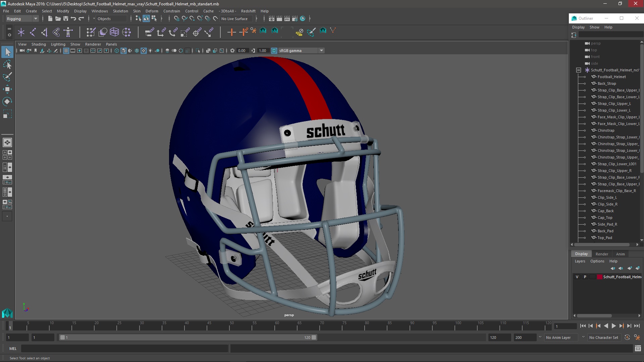Open the Outliner Show menu
Screen dimensions: 644x362
(594, 27)
